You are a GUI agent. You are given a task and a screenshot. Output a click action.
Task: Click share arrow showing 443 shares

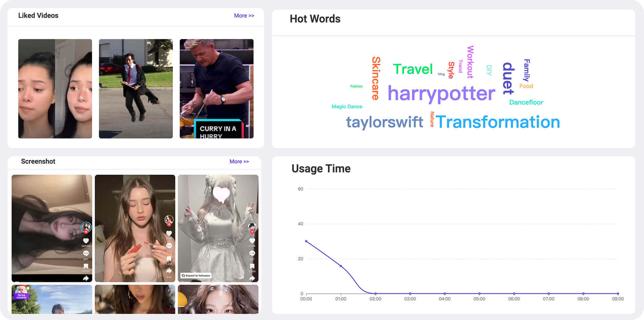169,271
